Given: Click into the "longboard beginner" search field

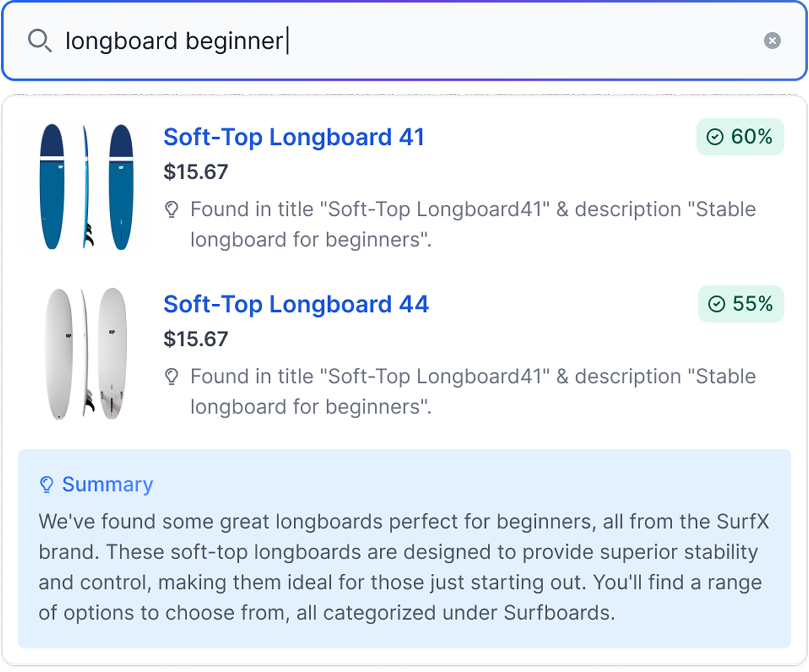Looking at the screenshot, I should point(385,41).
